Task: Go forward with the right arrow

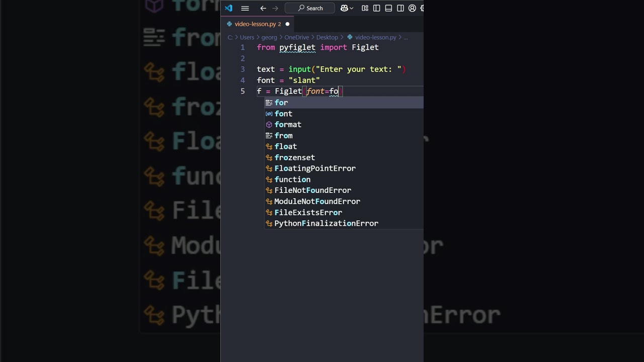Action: (x=275, y=8)
